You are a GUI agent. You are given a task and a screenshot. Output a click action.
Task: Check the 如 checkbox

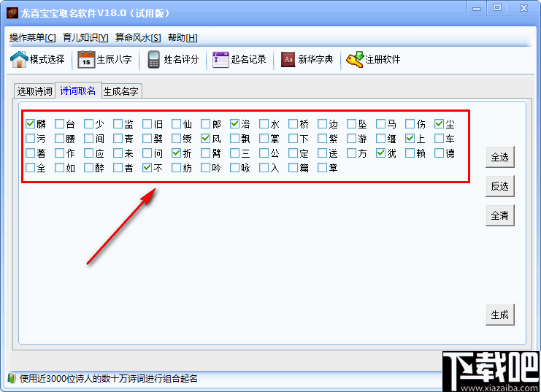click(x=60, y=168)
